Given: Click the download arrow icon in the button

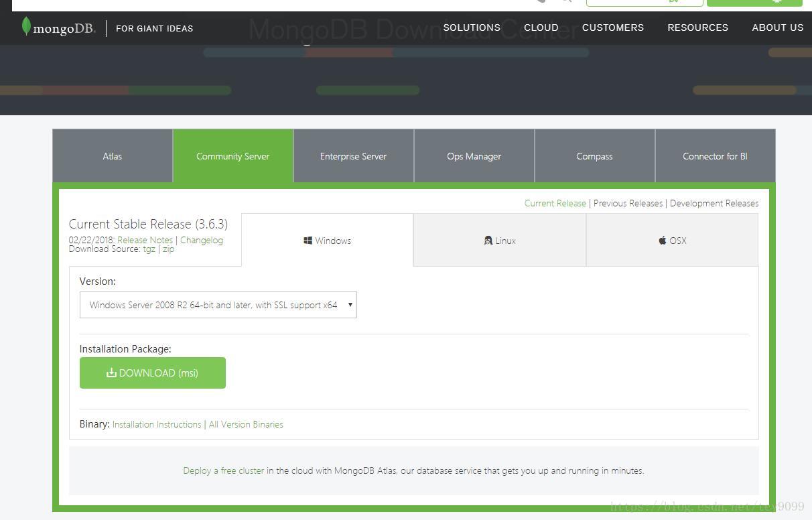Looking at the screenshot, I should tap(111, 373).
